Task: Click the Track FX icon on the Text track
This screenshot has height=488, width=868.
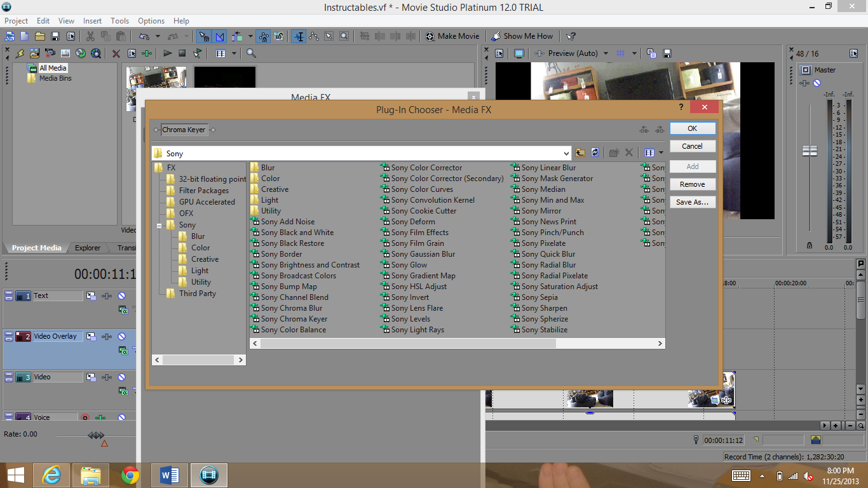Action: [x=106, y=295]
